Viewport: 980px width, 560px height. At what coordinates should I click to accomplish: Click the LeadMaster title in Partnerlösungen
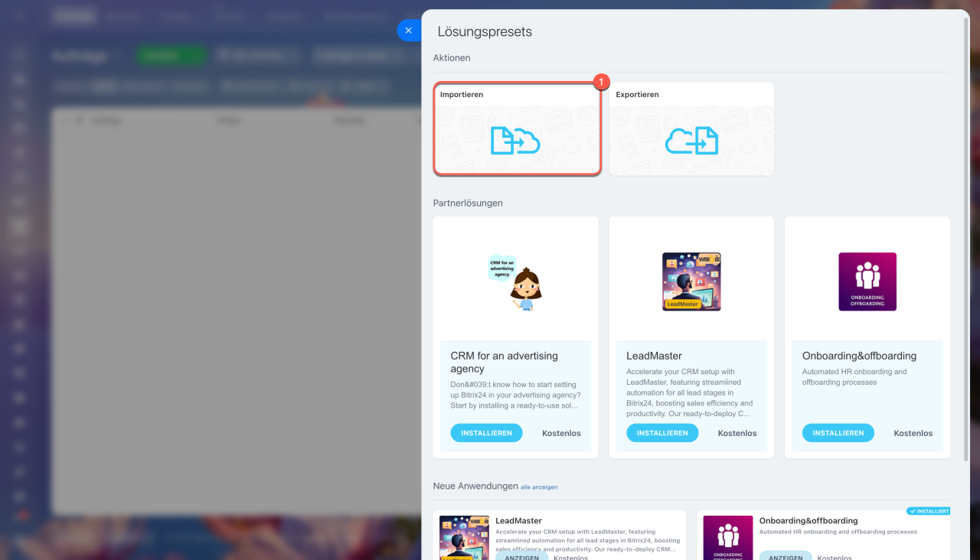(x=654, y=356)
